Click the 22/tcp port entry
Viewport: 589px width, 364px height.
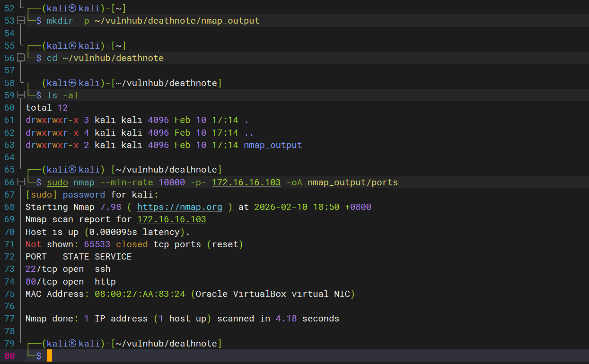click(42, 269)
